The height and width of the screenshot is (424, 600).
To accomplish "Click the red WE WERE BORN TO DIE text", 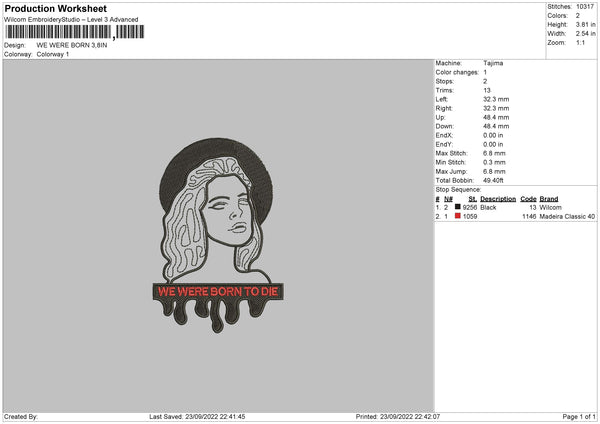I will tap(218, 292).
